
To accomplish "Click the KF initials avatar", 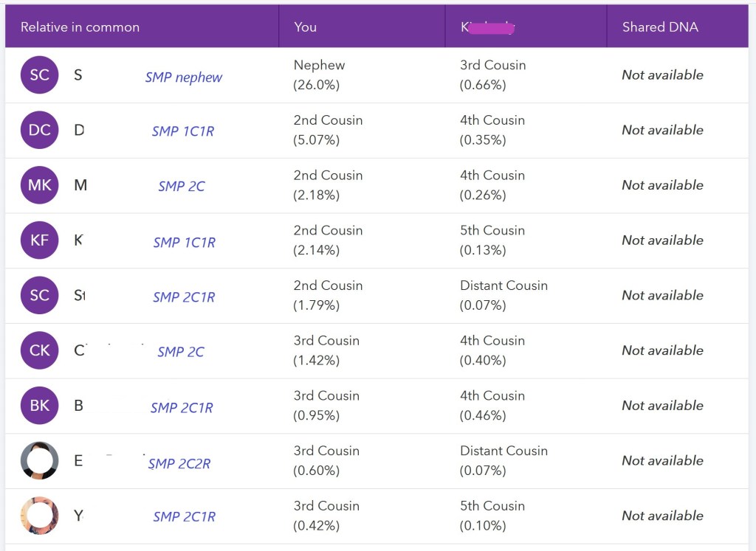I will (x=39, y=240).
